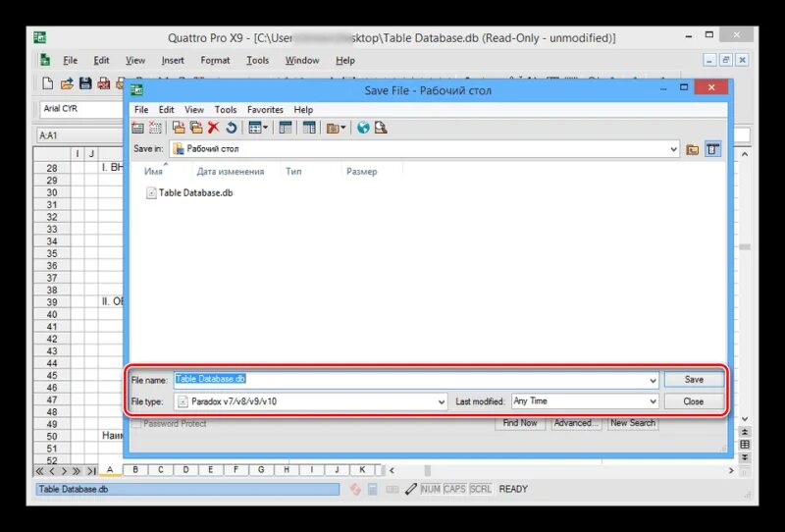Click the >| QuickTab sheet navigation button
This screenshot has width=785, height=532.
[x=90, y=471]
